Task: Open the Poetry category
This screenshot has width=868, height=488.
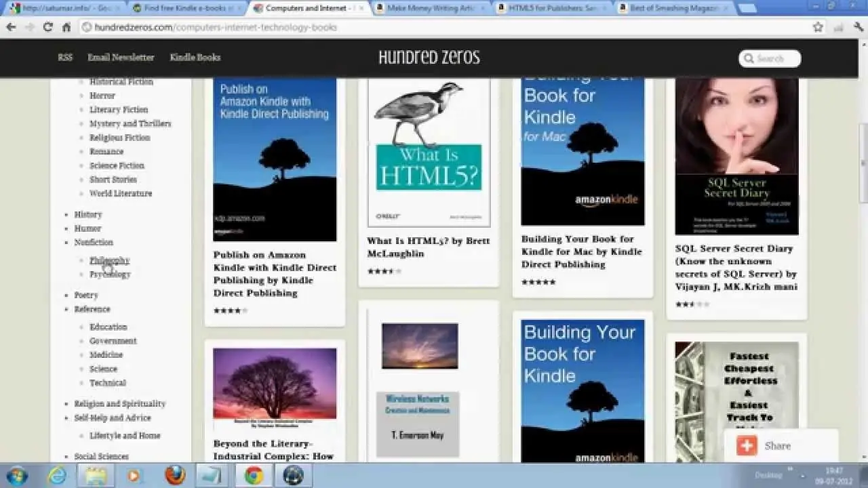Action: (86, 296)
